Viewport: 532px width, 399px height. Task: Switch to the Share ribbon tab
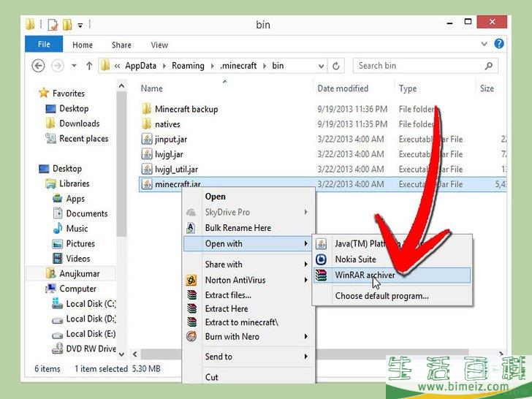click(x=121, y=45)
